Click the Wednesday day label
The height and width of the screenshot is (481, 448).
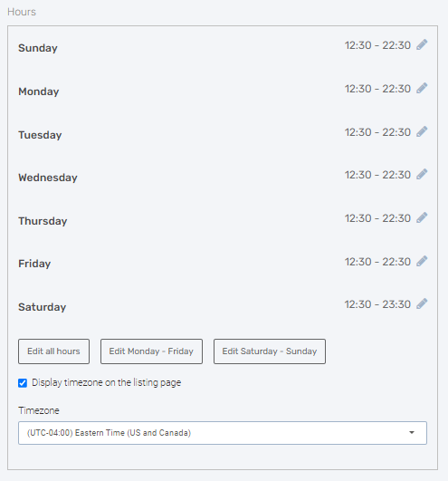48,178
